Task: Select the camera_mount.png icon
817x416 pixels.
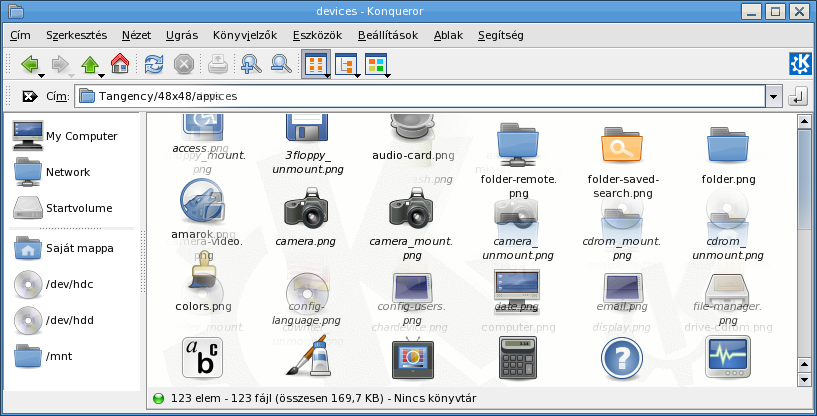Action: coord(412,209)
